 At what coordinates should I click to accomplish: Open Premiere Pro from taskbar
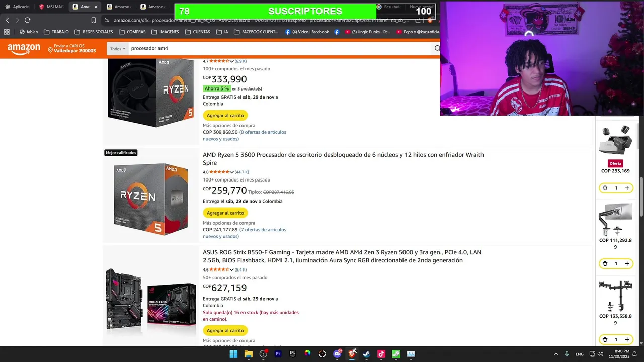278,354
